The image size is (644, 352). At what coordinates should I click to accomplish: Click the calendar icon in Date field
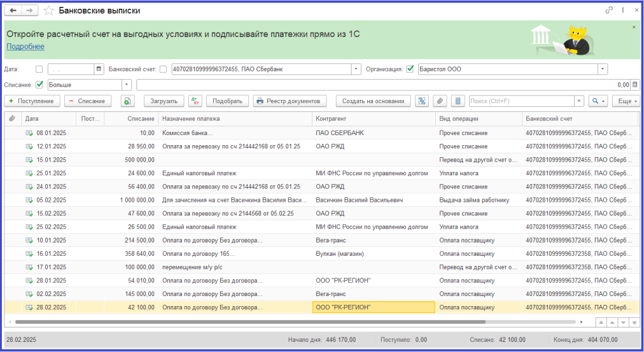coord(99,69)
